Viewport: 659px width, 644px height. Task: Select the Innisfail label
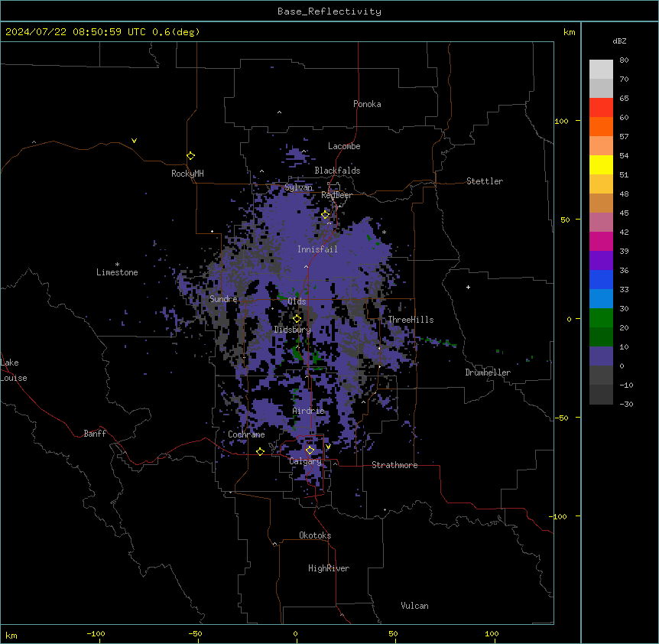tap(317, 249)
